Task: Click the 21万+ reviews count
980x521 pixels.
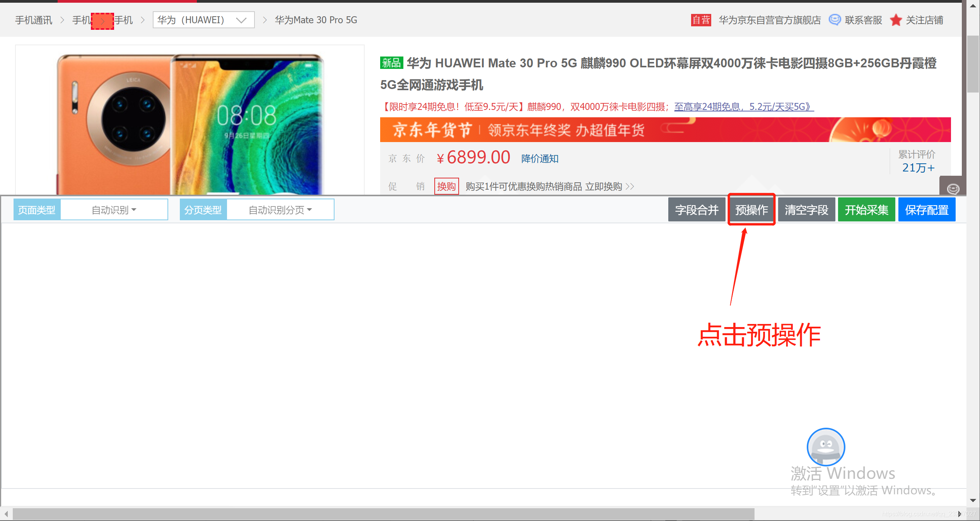Action: coord(918,168)
